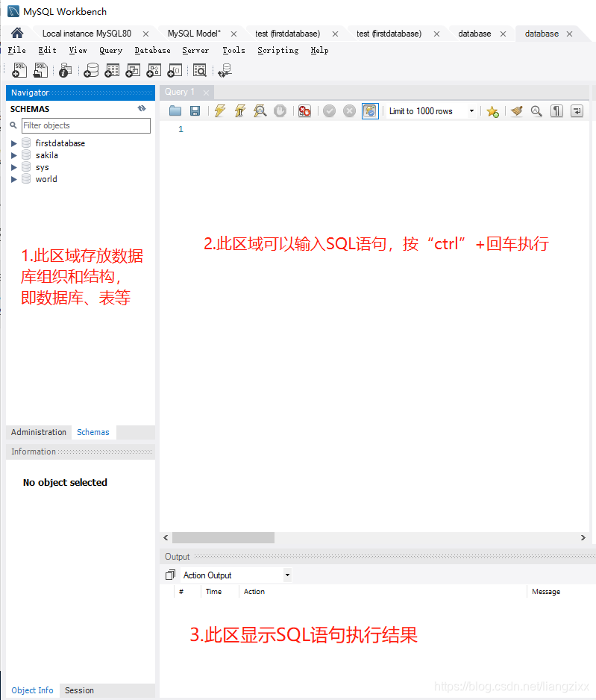Refresh the SCHEMAS list
The image size is (596, 700).
click(142, 108)
